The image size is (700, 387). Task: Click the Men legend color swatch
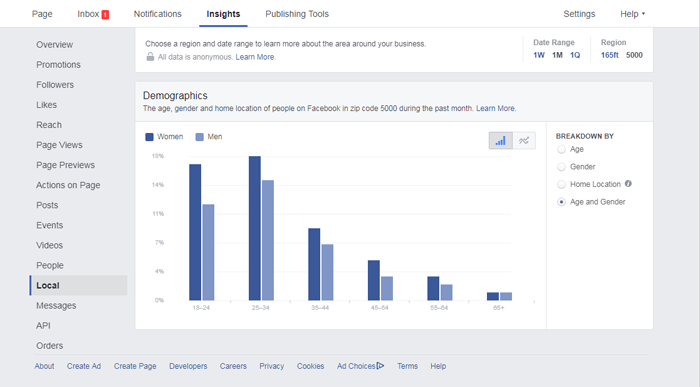200,137
